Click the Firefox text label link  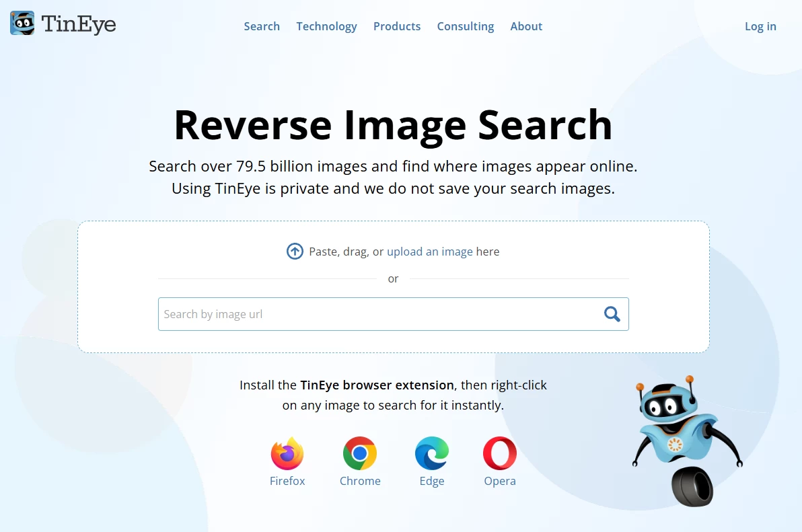click(x=287, y=481)
